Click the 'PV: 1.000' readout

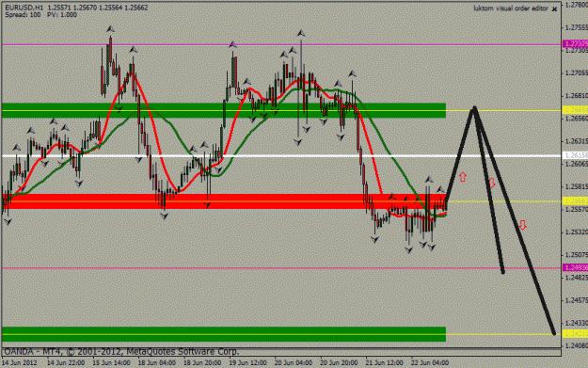tap(62, 15)
